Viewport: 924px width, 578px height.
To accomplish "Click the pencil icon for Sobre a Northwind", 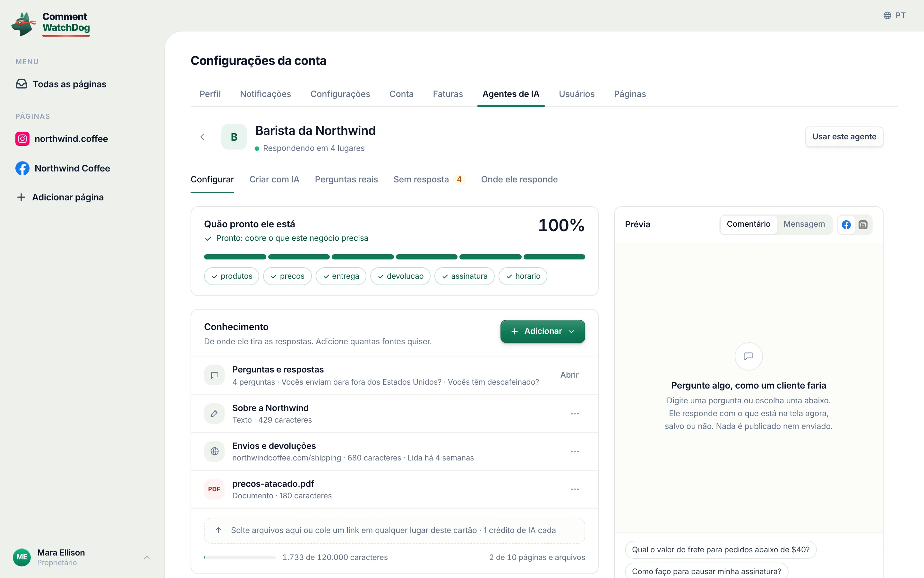I will 215,414.
